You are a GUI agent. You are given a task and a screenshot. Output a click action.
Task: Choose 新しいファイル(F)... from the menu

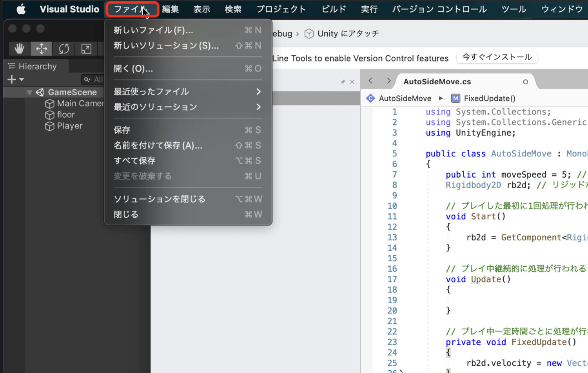(x=188, y=30)
